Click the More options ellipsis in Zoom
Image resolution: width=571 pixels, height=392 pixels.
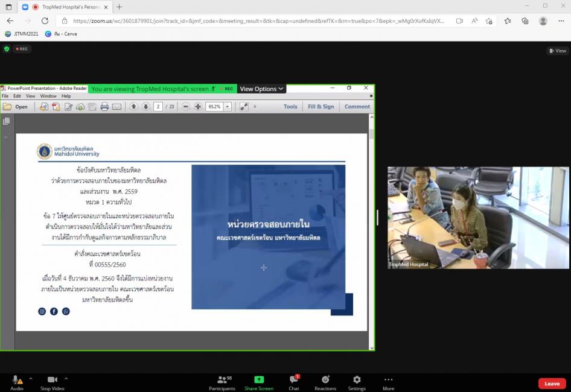(389, 383)
